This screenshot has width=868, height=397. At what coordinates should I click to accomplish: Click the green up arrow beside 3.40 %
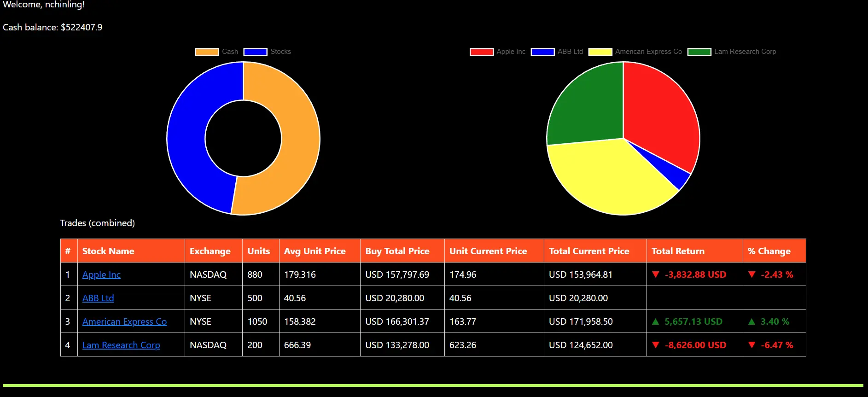coord(752,321)
